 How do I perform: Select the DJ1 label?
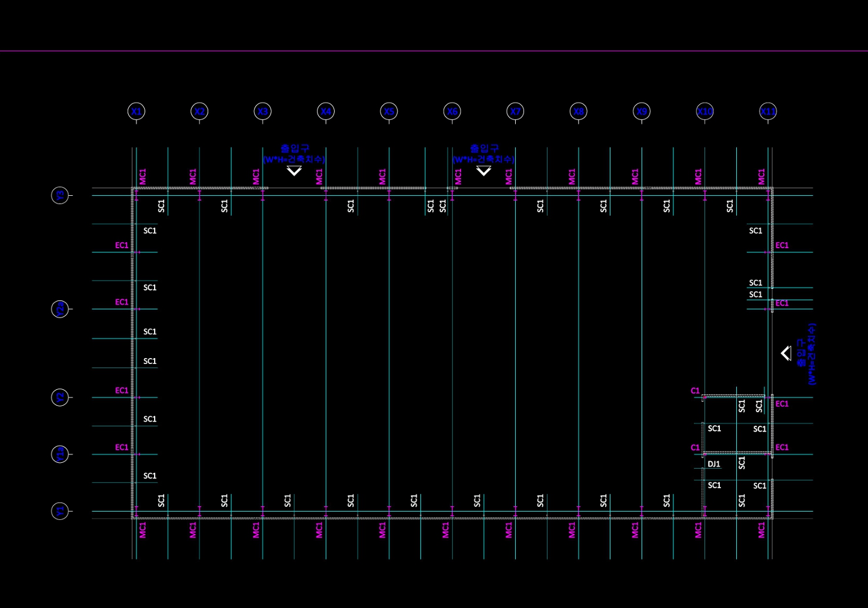[714, 464]
